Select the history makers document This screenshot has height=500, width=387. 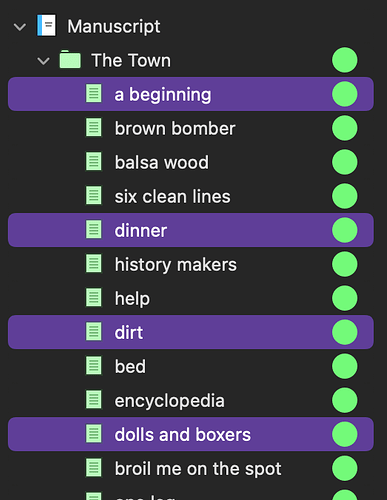coord(191,264)
